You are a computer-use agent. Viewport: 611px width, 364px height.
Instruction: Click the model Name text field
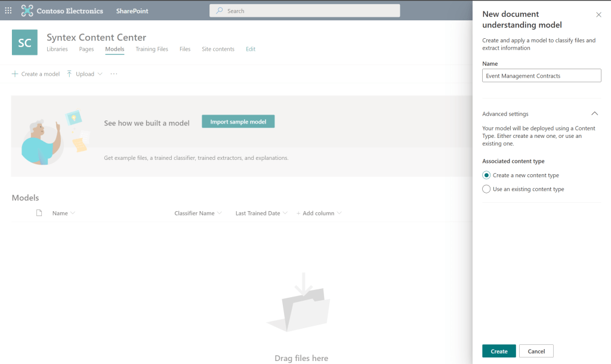[541, 76]
